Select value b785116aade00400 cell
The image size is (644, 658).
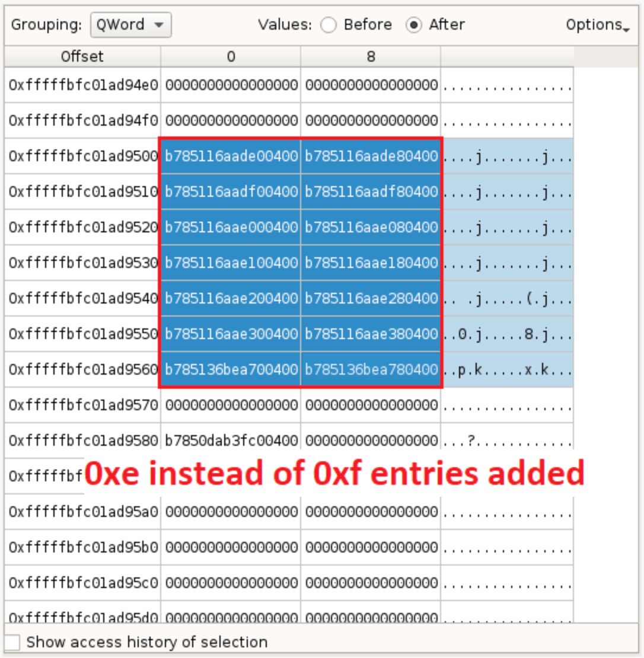[x=231, y=156]
